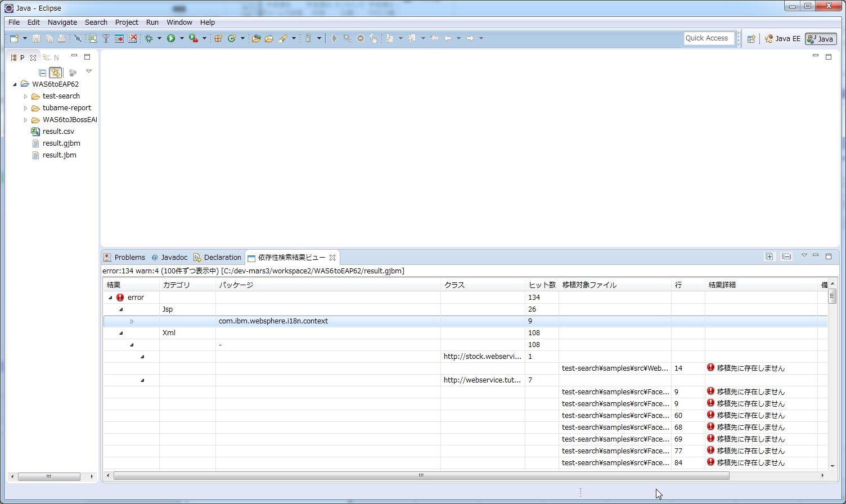Click the New Java Class icon
Viewport: 846px width, 504px height.
pos(232,38)
